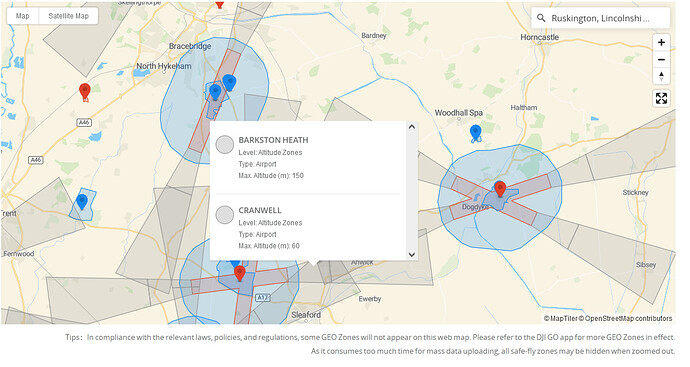Zoom in with the plus button
This screenshot has height=367, width=690.
coord(661,43)
